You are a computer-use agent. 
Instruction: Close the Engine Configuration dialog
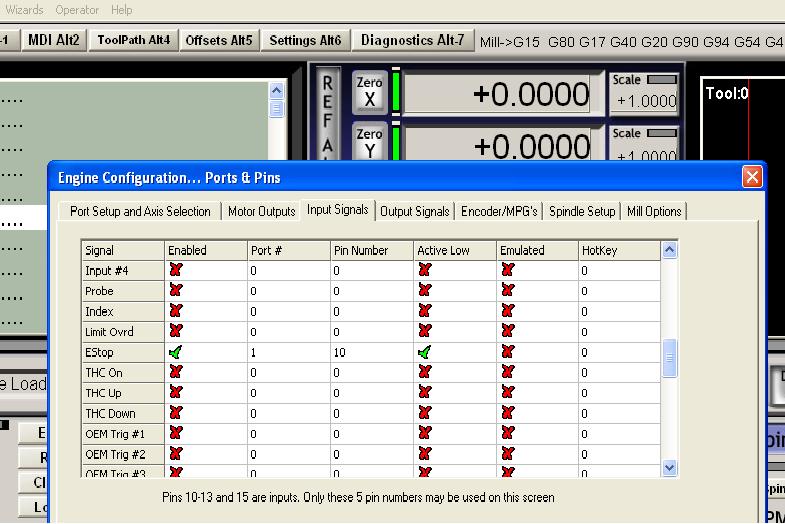click(x=751, y=177)
